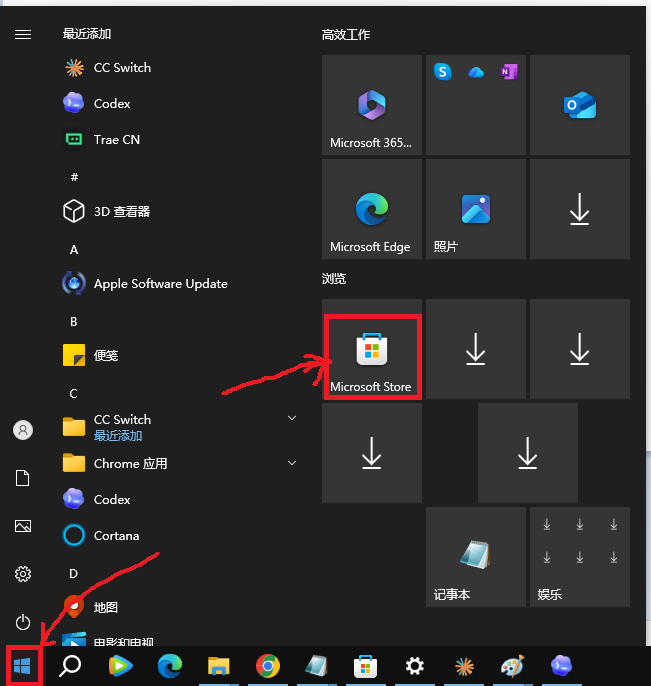Expand the Chrome 应用 folder chevron

(x=292, y=463)
